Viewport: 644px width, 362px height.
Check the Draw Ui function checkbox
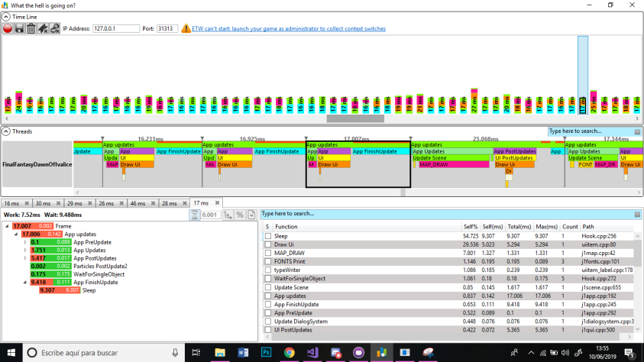click(x=268, y=244)
